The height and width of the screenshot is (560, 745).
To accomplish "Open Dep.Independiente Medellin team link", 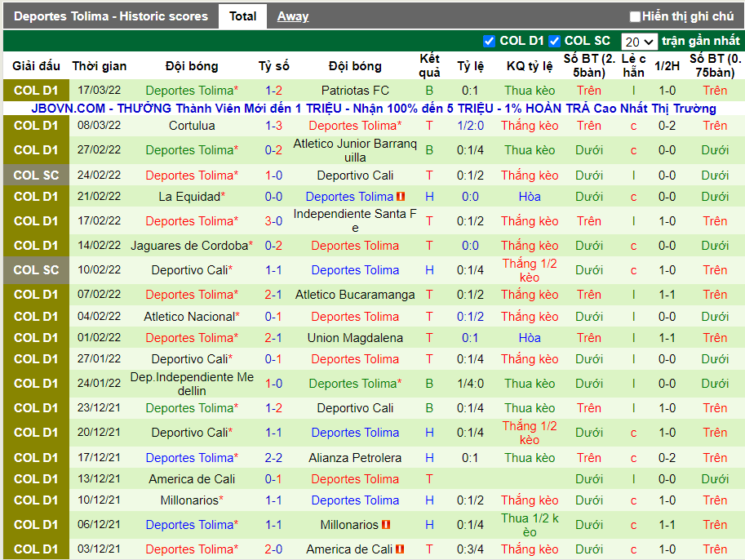I will pyautogui.click(x=192, y=384).
